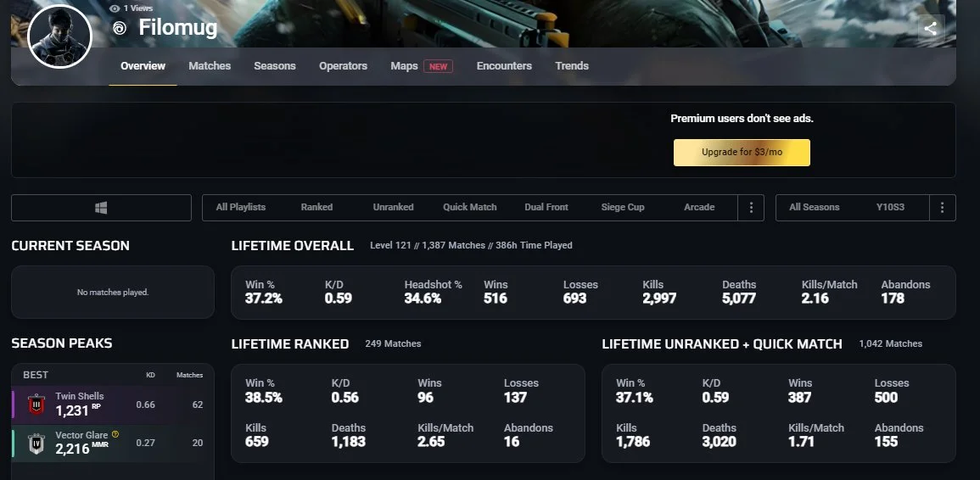This screenshot has height=480, width=980.
Task: Select the All Seasons filter option
Action: coord(814,207)
